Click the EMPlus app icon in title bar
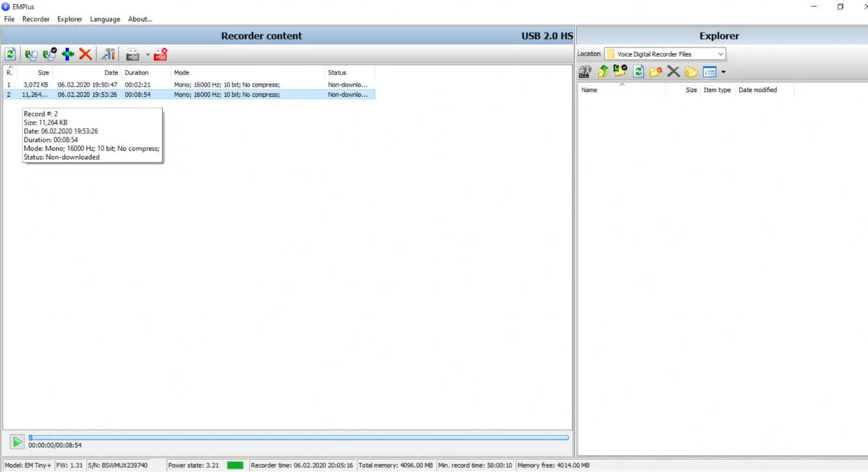868x472 pixels. pos(6,6)
